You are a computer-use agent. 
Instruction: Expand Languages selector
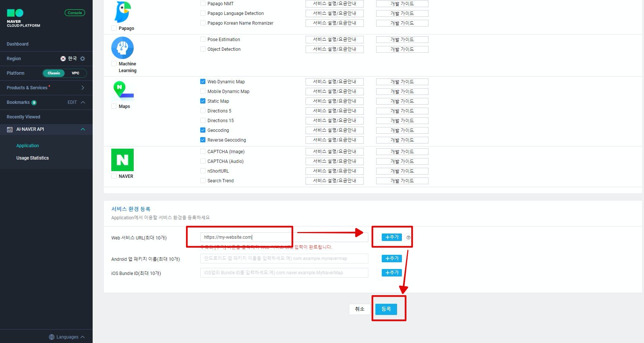pos(67,337)
